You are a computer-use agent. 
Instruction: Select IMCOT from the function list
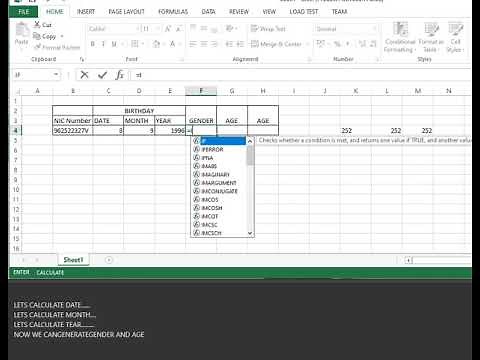[219, 216]
